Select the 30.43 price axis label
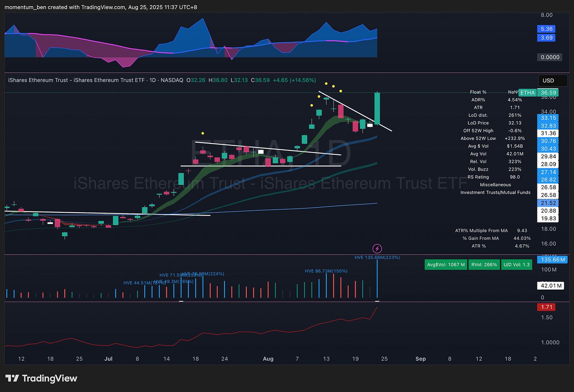This screenshot has height=392, width=574. point(548,149)
